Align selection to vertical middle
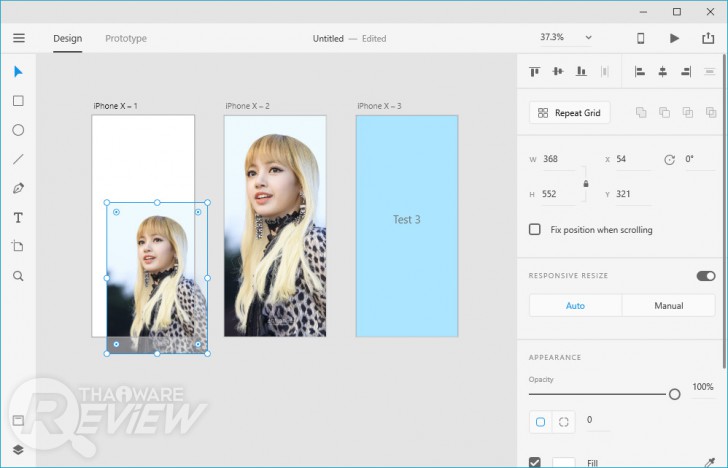Viewport: 728px width, 468px height. click(x=558, y=71)
